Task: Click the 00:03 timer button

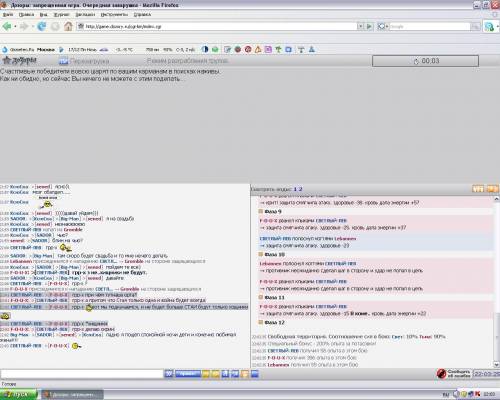Action: 425,61
